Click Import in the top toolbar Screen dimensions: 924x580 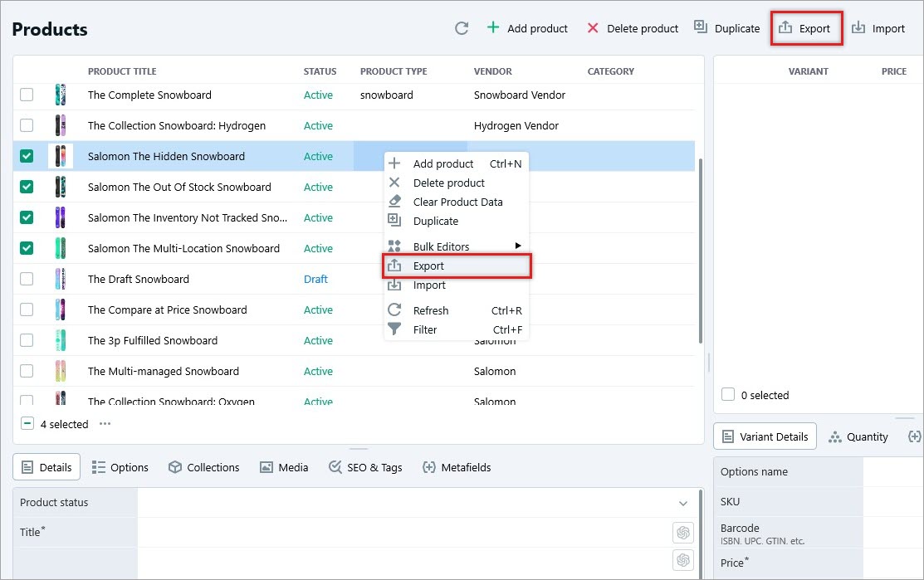pos(878,28)
